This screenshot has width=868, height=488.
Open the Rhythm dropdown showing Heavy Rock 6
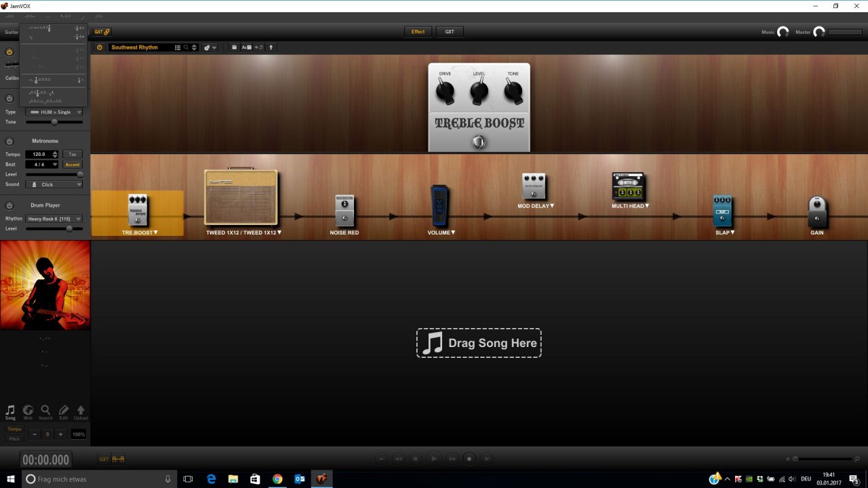coord(54,219)
